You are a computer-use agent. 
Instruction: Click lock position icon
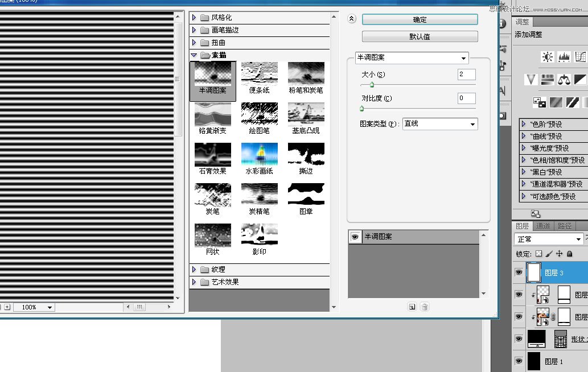pos(559,254)
